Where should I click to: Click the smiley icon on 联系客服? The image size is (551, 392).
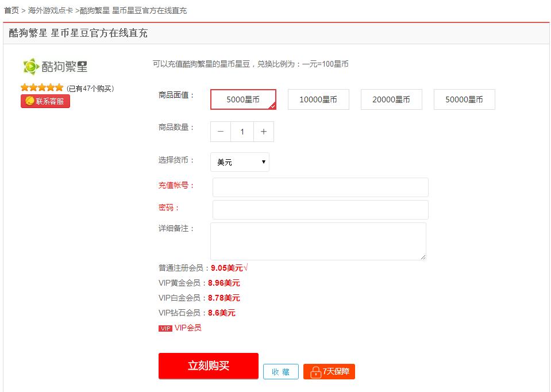coord(29,101)
